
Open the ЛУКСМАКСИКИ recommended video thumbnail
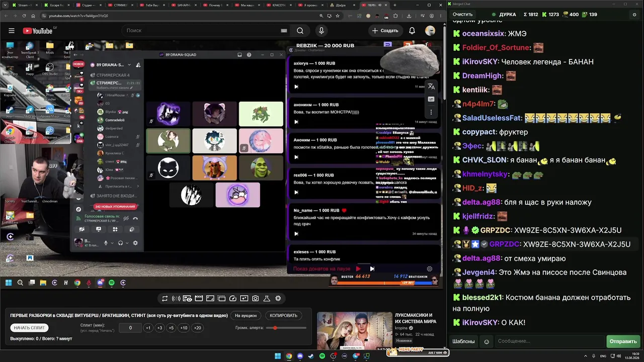354,330
